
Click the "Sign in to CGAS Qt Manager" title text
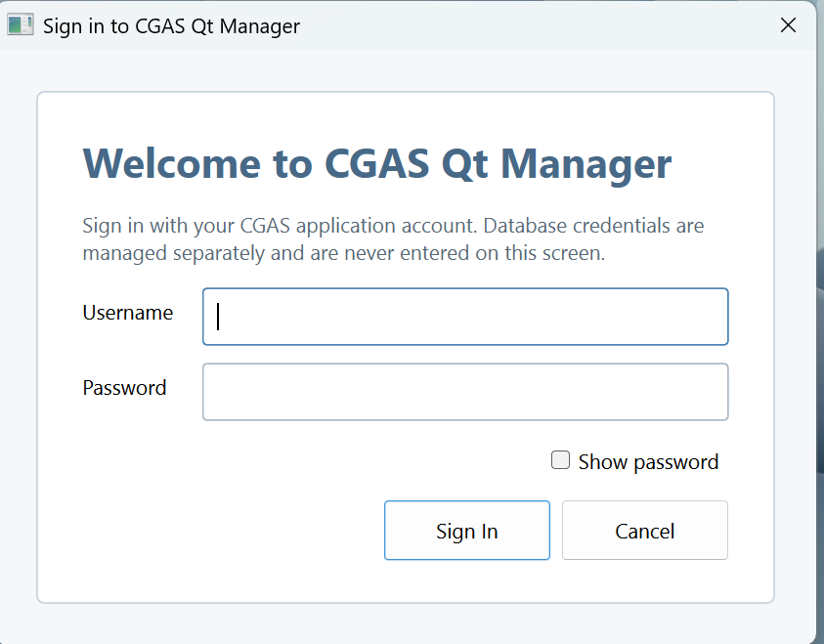[x=171, y=26]
